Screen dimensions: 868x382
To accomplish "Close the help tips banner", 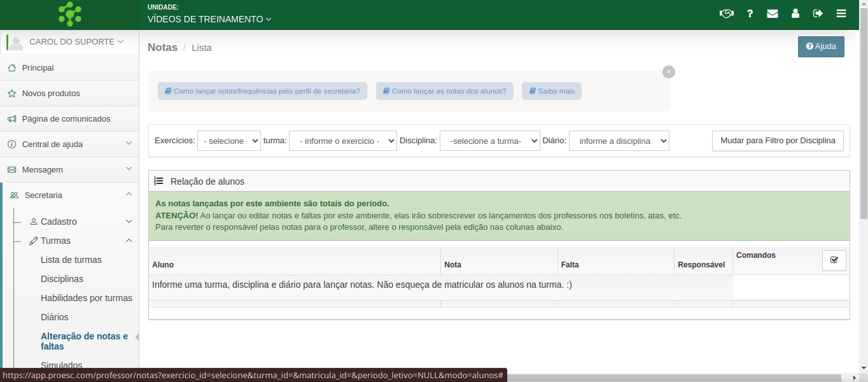I will point(668,72).
